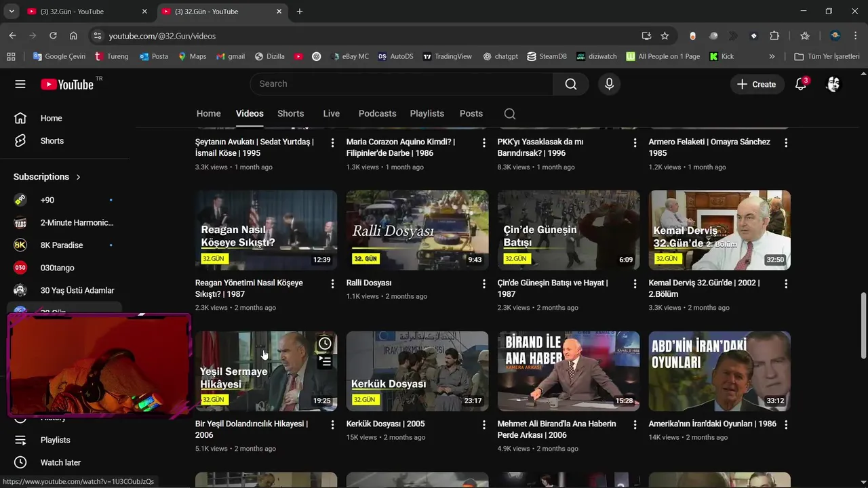Image resolution: width=868 pixels, height=488 pixels.
Task: Open options for Amerika'nın İran'daki Oyunları video
Action: click(786, 425)
